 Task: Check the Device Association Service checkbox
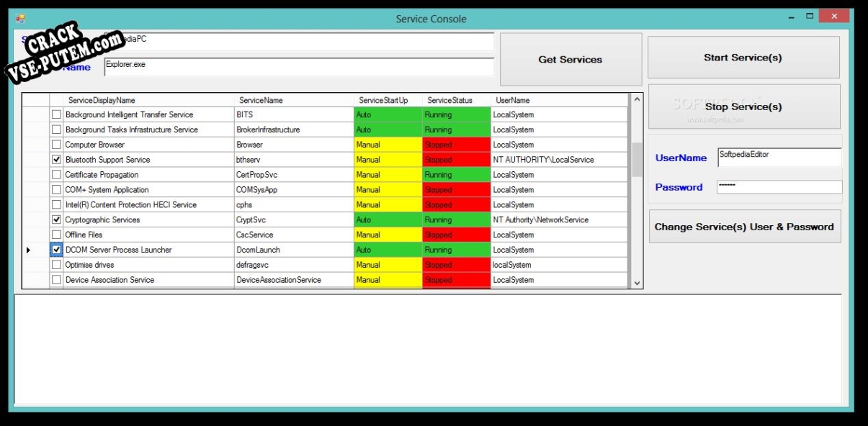pyautogui.click(x=56, y=280)
